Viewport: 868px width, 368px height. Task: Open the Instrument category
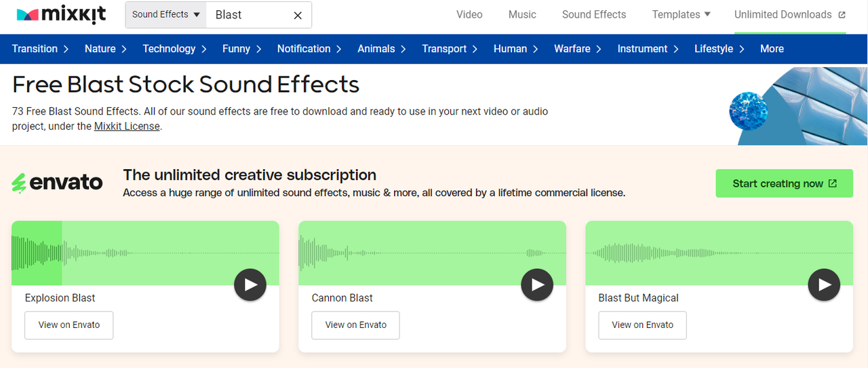click(649, 49)
